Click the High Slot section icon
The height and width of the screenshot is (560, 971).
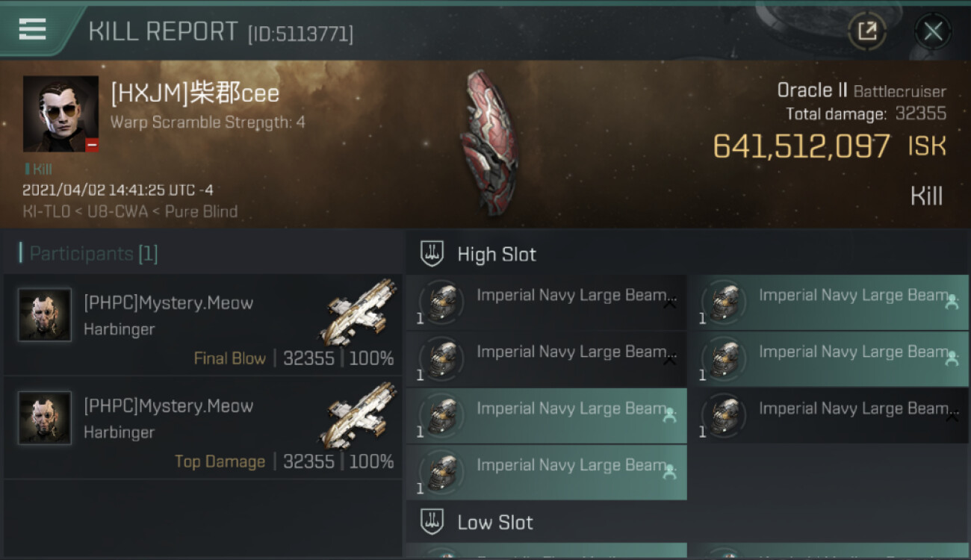pos(432,254)
